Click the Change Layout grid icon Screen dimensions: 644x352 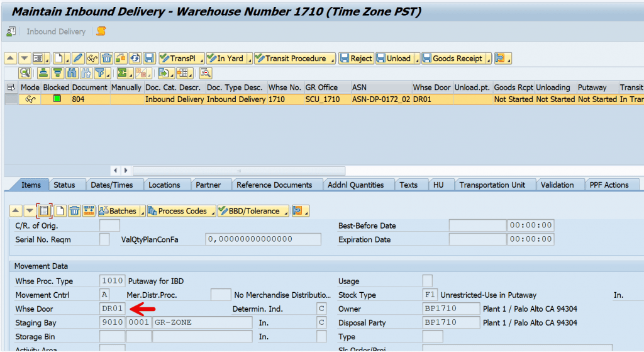[x=182, y=73]
